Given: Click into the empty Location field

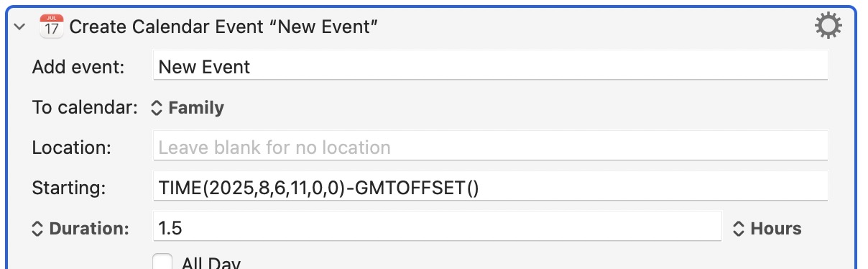Looking at the screenshot, I should pos(491,147).
